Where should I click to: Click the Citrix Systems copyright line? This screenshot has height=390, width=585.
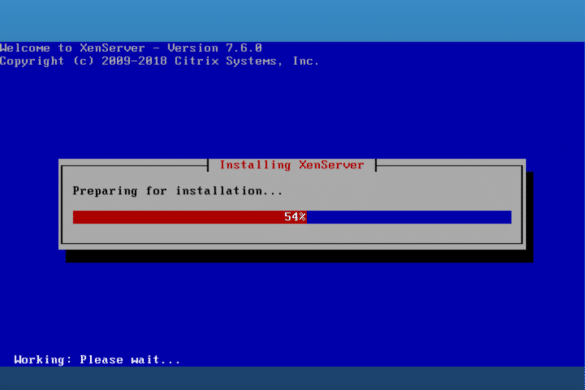pyautogui.click(x=159, y=61)
